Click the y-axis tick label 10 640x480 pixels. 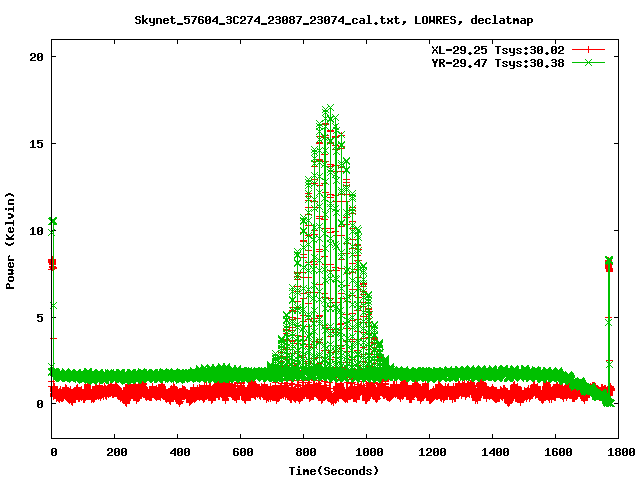pyautogui.click(x=36, y=231)
